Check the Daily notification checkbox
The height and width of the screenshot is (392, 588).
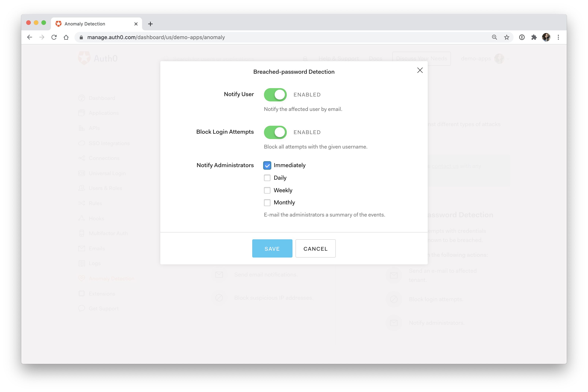coord(267,178)
